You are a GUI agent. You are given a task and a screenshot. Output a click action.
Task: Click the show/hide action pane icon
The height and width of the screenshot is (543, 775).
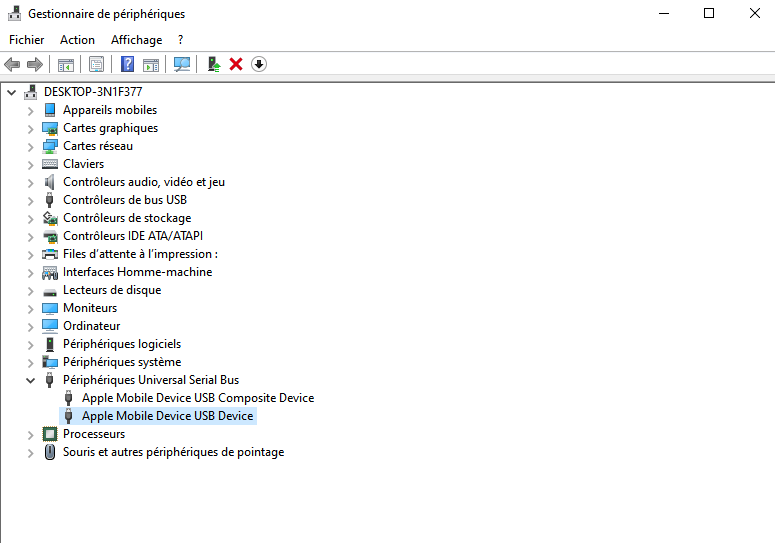(x=151, y=64)
